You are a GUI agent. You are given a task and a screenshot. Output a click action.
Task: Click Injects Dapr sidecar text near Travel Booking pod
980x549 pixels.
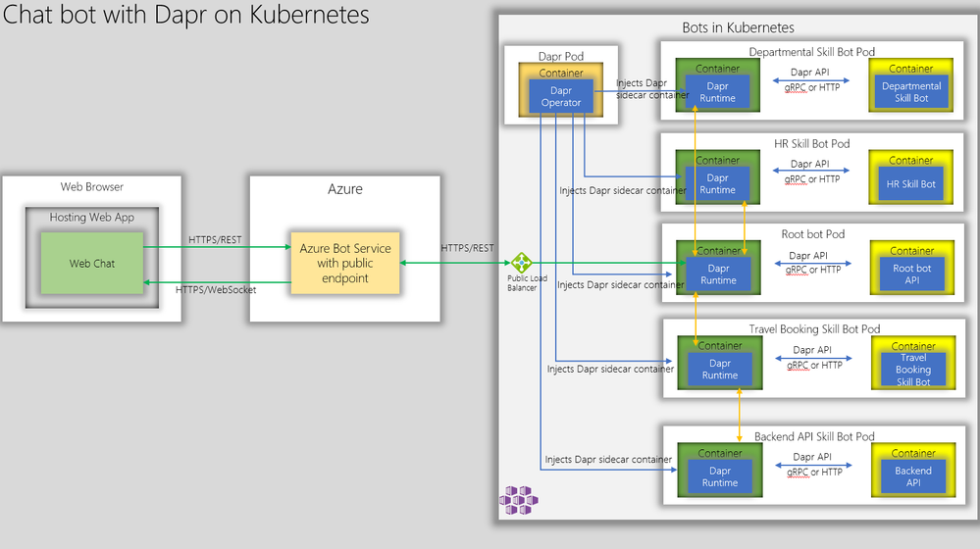(610, 370)
